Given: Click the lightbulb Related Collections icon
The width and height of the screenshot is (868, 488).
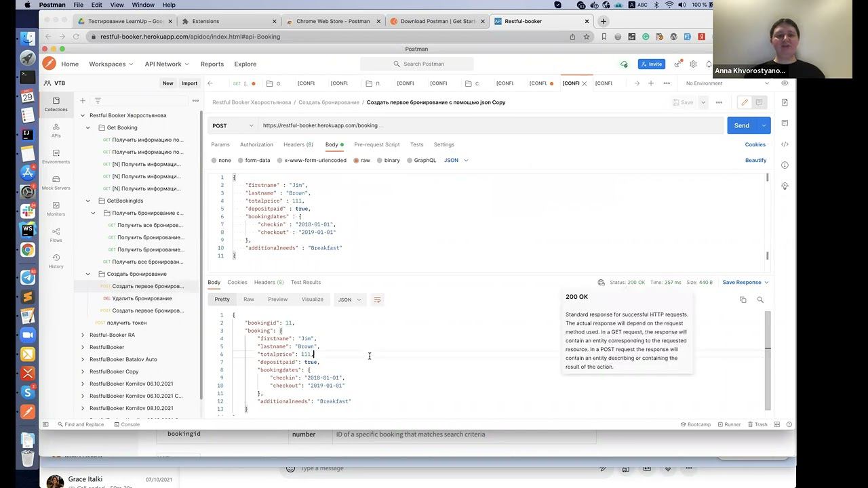Looking at the screenshot, I should [785, 186].
